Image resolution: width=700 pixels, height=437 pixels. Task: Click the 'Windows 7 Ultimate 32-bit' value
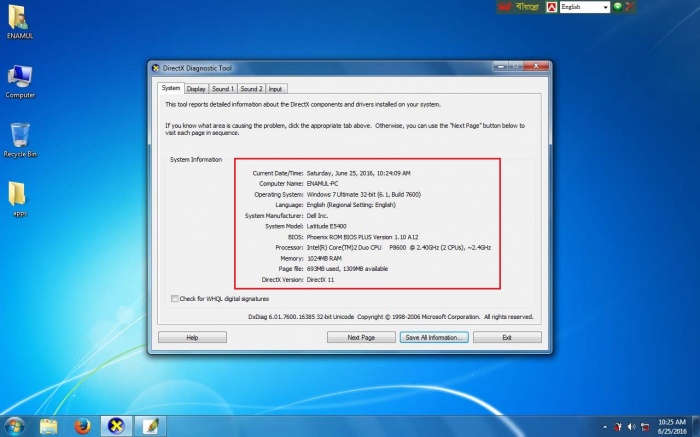point(364,194)
